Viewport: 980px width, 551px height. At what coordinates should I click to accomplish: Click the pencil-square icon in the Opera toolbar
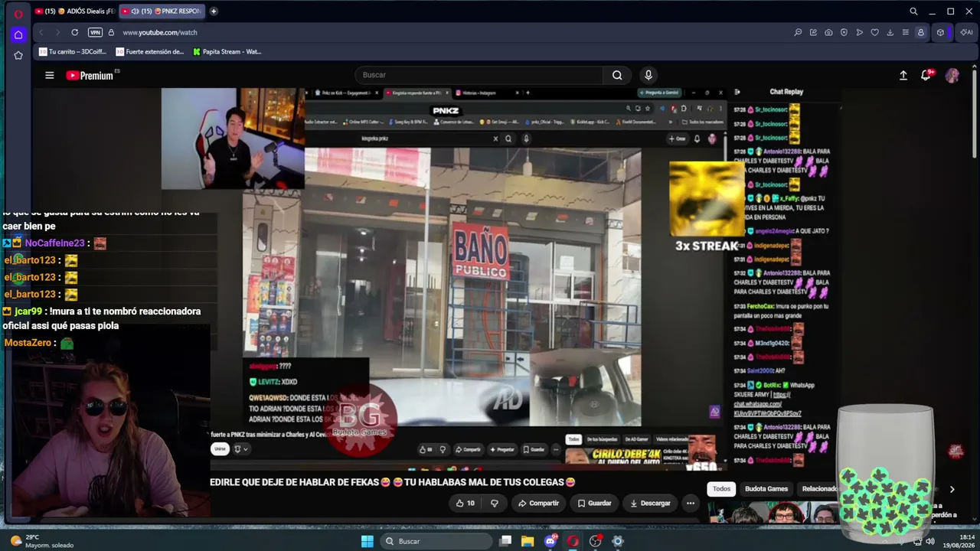tap(813, 32)
